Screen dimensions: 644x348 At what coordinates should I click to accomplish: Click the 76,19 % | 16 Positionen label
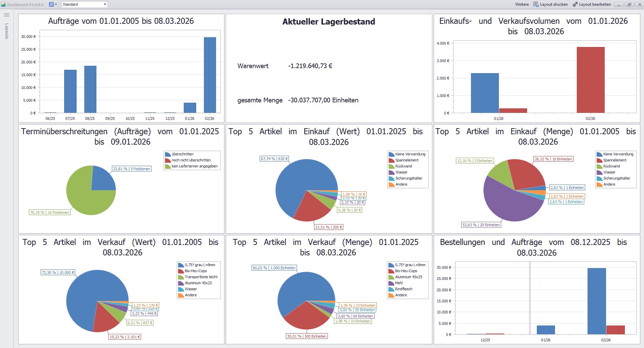(49, 212)
